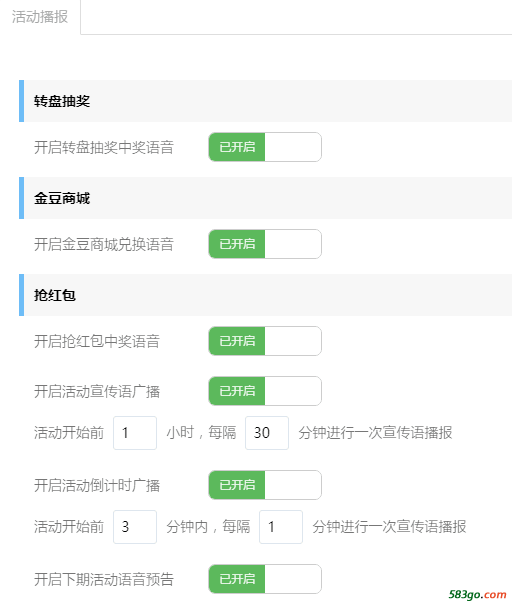Turn off the 开启活动宣传语广播 switch
Viewport: 512px width, 610px height.
click(x=265, y=391)
